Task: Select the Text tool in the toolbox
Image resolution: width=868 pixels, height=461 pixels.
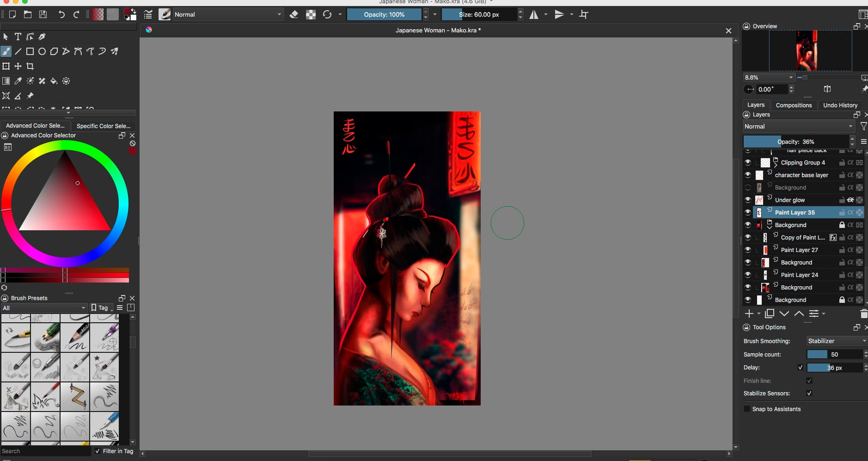Action: pos(18,37)
